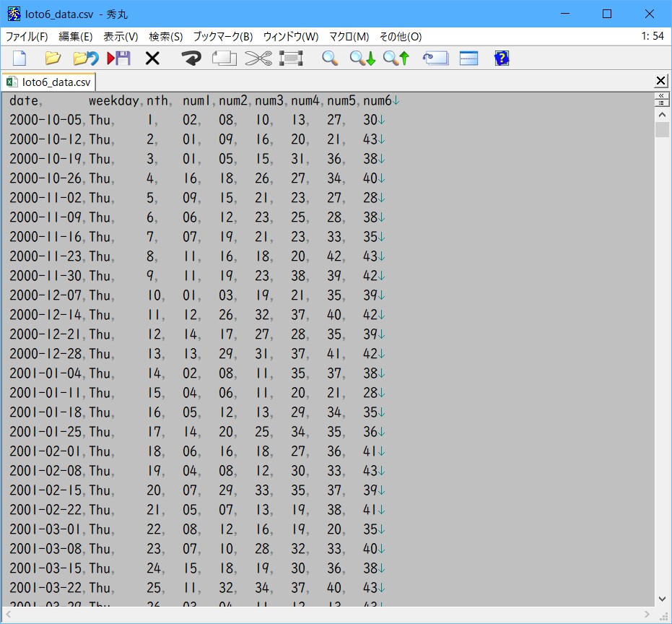Open the 編集(E) menu
Screen dimensions: 672x624
pos(75,37)
